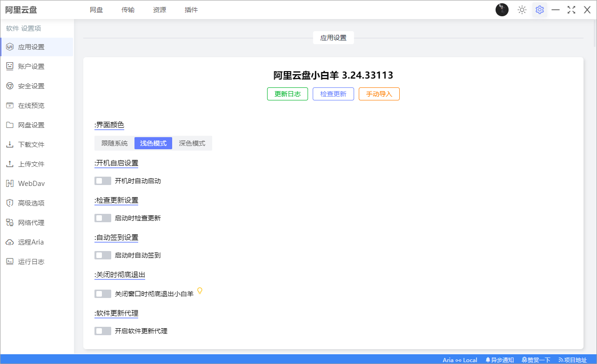Click the 关闭时彻底退出 section heading
597x364 pixels.
click(x=120, y=274)
